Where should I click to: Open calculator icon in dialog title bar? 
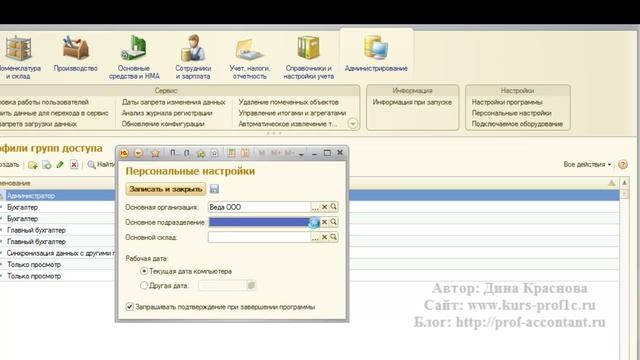[x=231, y=153]
